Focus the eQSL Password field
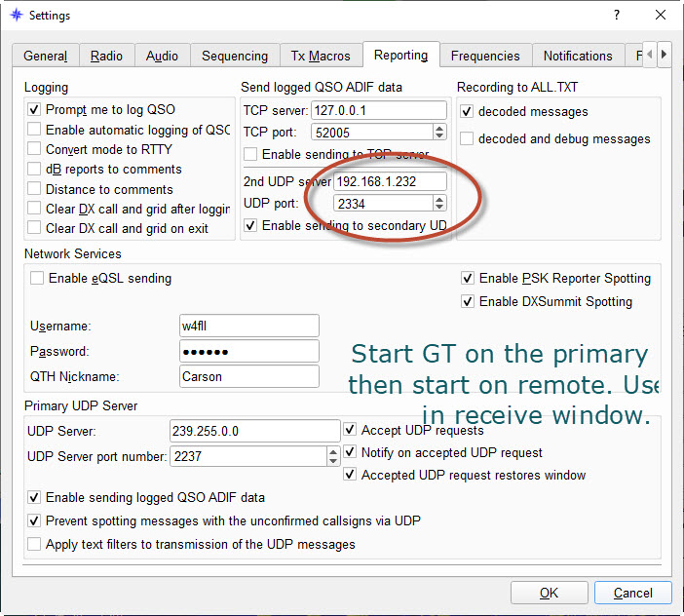 (248, 351)
